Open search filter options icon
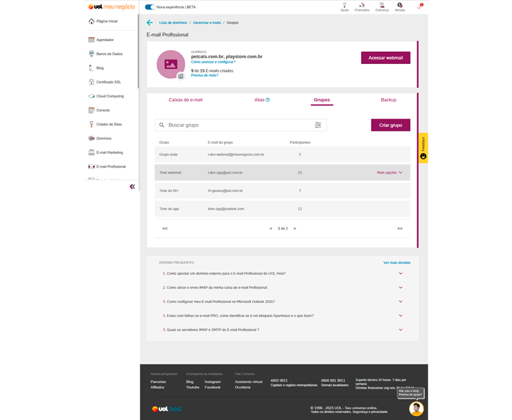This screenshot has height=420, width=512. pos(317,125)
